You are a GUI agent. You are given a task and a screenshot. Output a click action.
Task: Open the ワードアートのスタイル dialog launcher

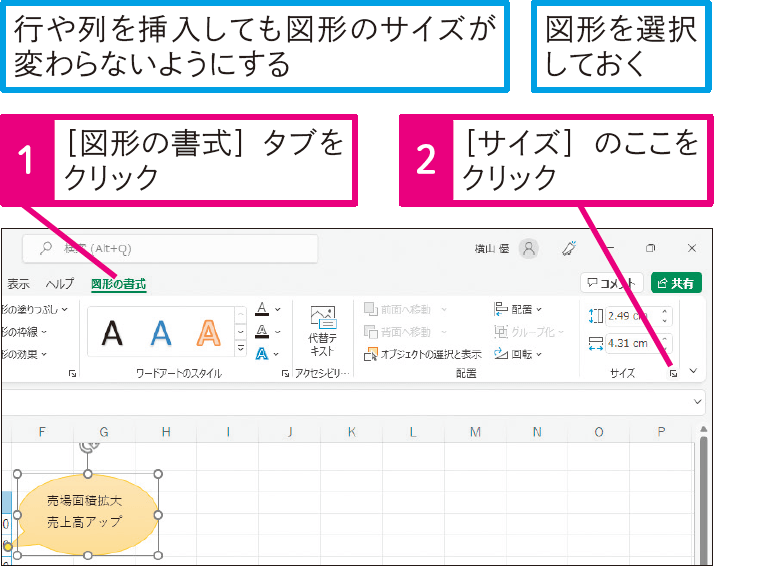tap(285, 373)
